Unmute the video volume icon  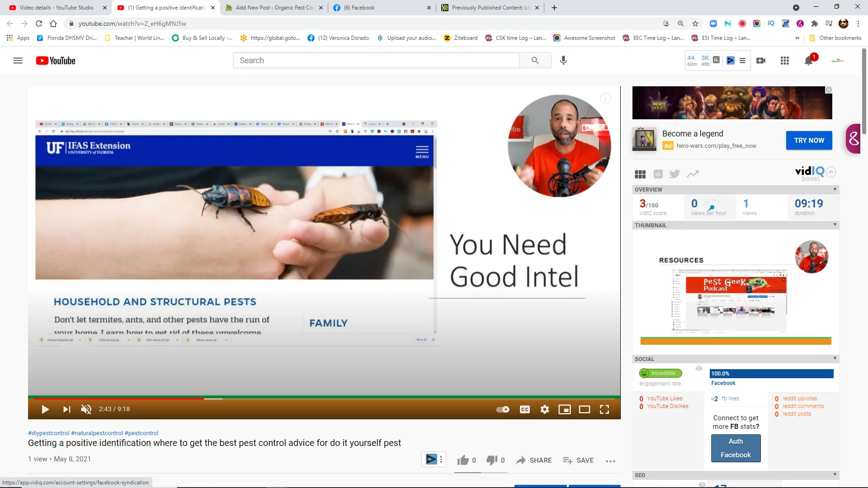click(86, 409)
